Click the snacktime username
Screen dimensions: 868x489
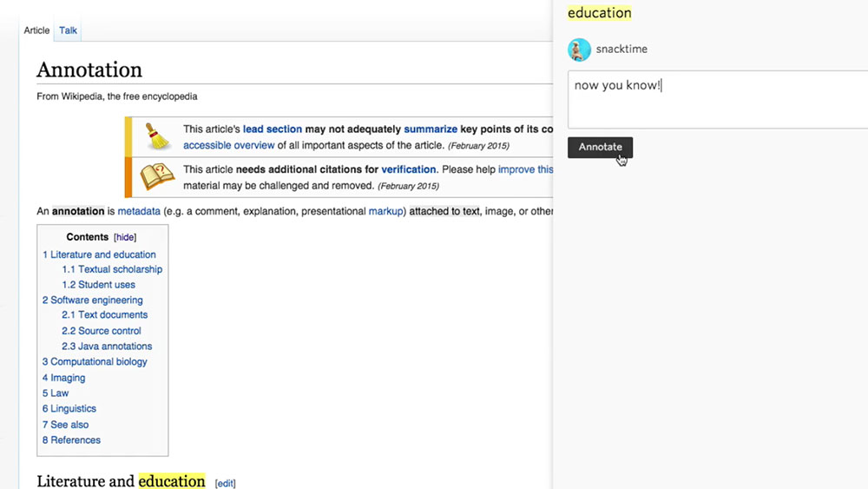pos(621,50)
